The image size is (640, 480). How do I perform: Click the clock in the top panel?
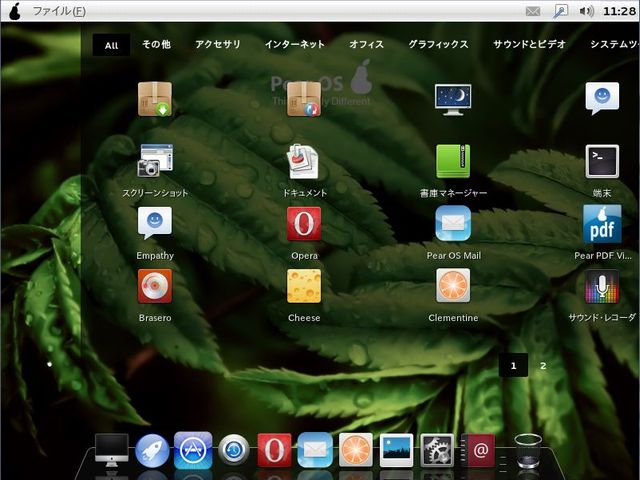coord(620,11)
